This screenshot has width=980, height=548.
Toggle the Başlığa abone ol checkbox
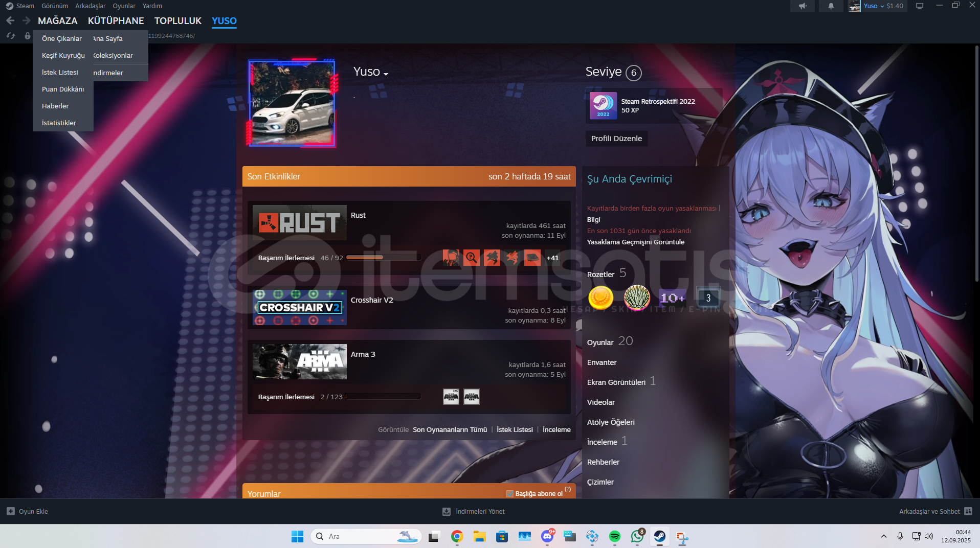coord(510,493)
